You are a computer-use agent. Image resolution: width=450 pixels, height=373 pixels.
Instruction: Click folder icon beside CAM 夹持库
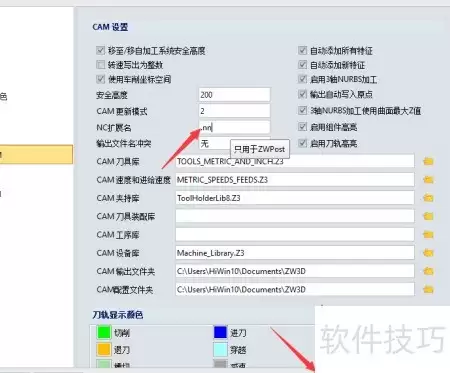(428, 198)
